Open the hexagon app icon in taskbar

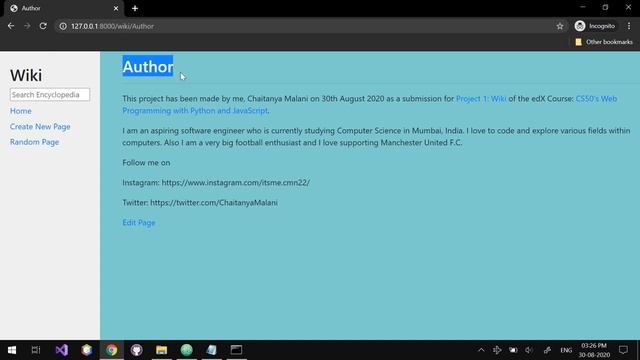(87, 350)
